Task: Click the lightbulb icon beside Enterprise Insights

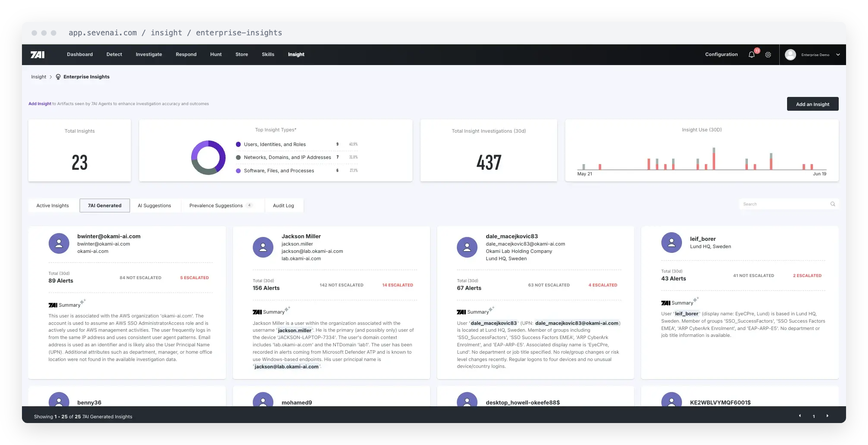Action: pos(58,77)
